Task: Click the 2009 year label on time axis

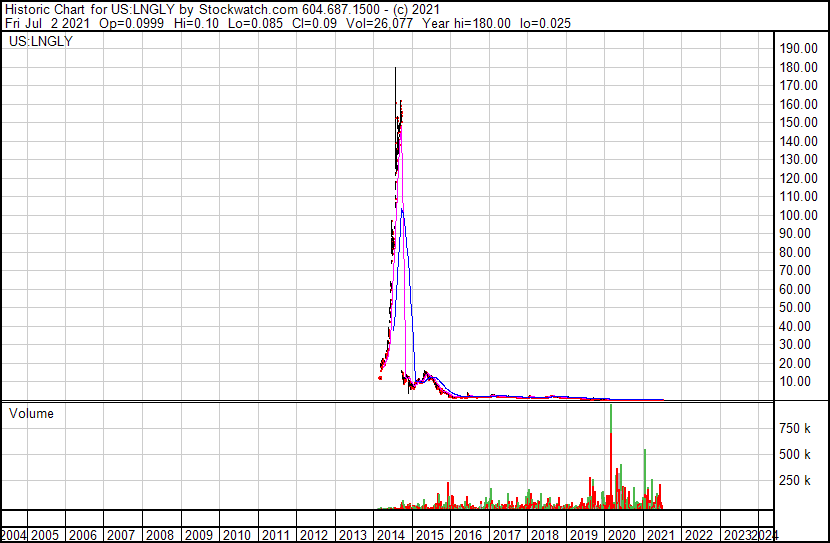Action: coord(199,536)
